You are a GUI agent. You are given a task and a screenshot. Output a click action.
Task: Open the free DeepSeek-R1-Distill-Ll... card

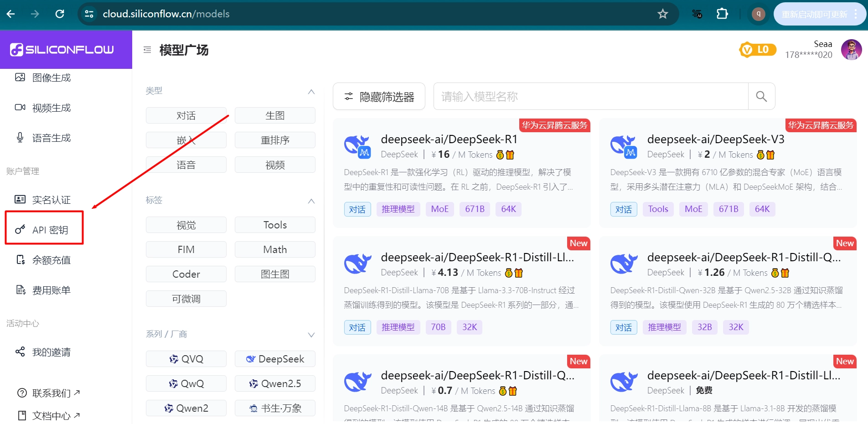click(728, 388)
